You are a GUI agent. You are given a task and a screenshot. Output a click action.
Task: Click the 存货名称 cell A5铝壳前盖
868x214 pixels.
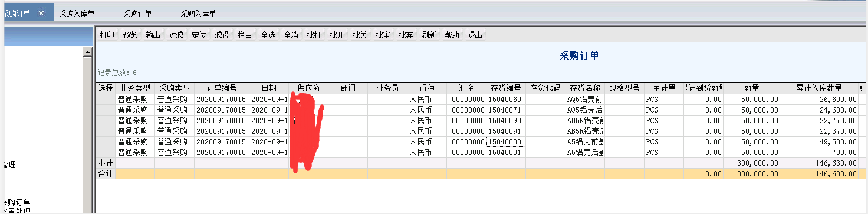pyautogui.click(x=585, y=142)
